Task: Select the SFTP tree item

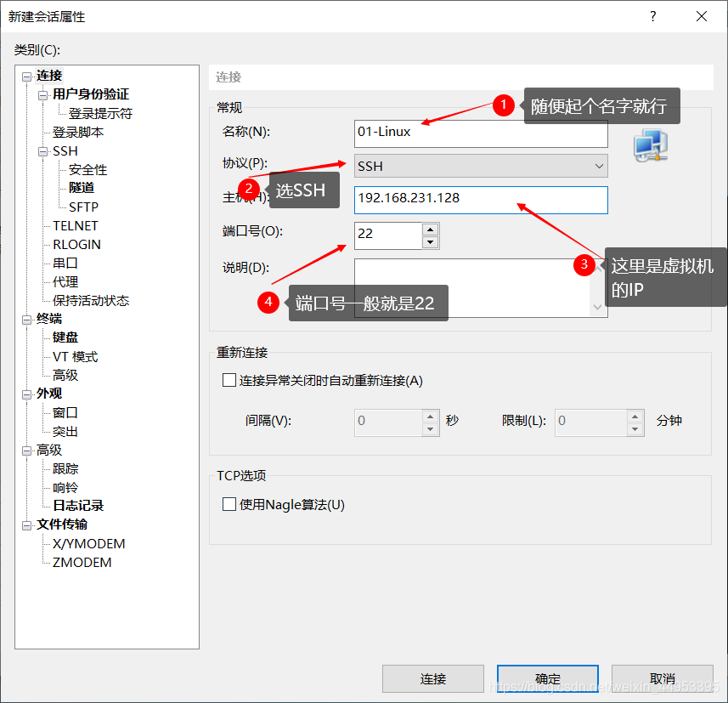Action: pos(82,207)
